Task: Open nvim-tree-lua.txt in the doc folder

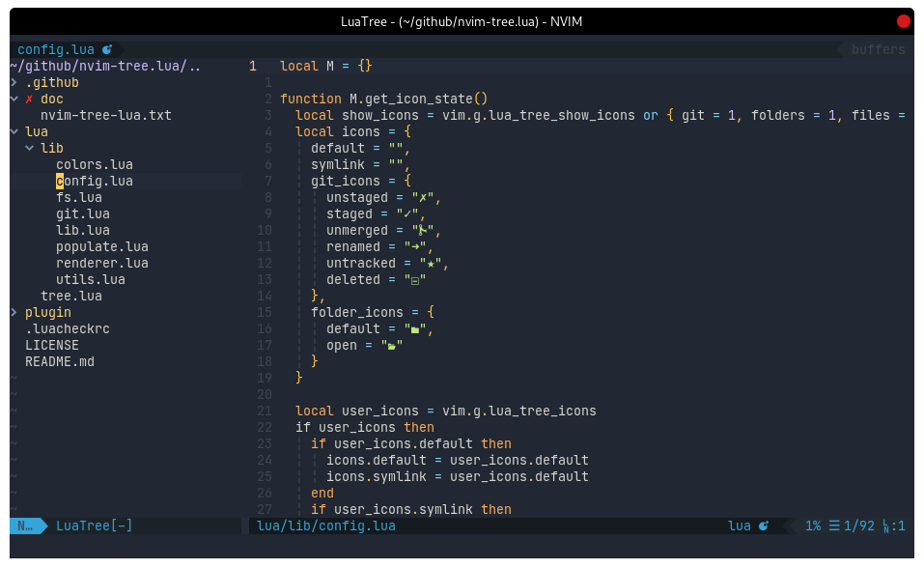Action: click(105, 115)
